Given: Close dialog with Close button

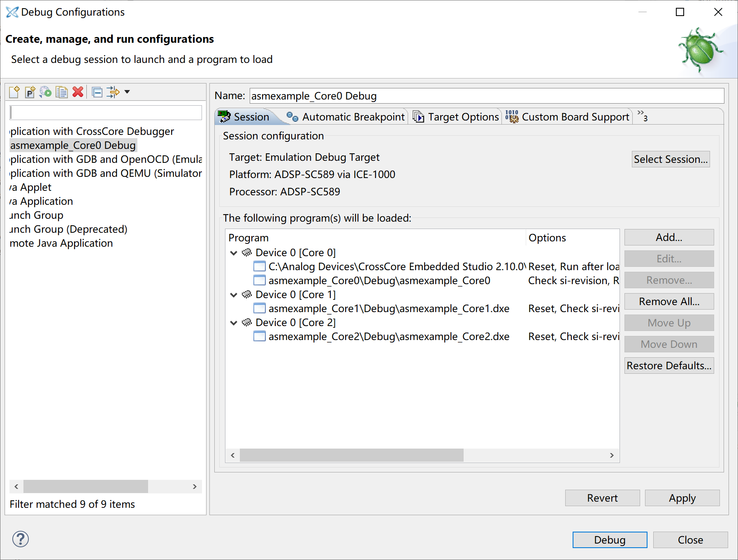Looking at the screenshot, I should pos(690,540).
